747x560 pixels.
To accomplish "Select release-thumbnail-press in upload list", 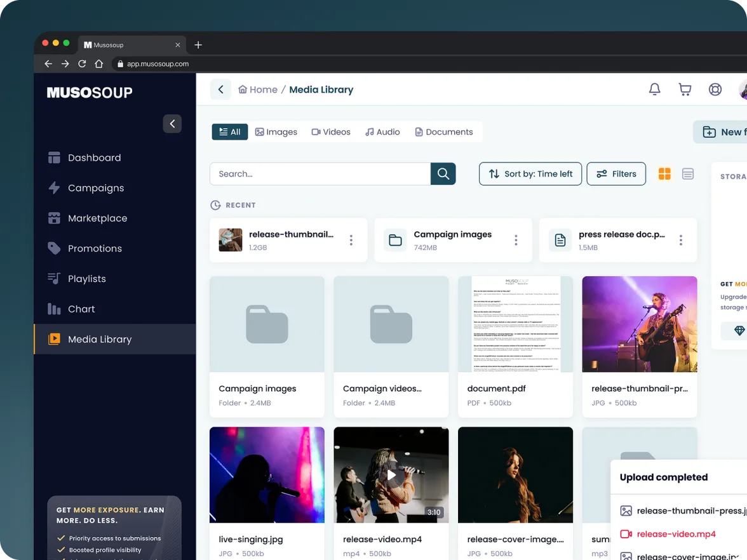I will [x=683, y=511].
